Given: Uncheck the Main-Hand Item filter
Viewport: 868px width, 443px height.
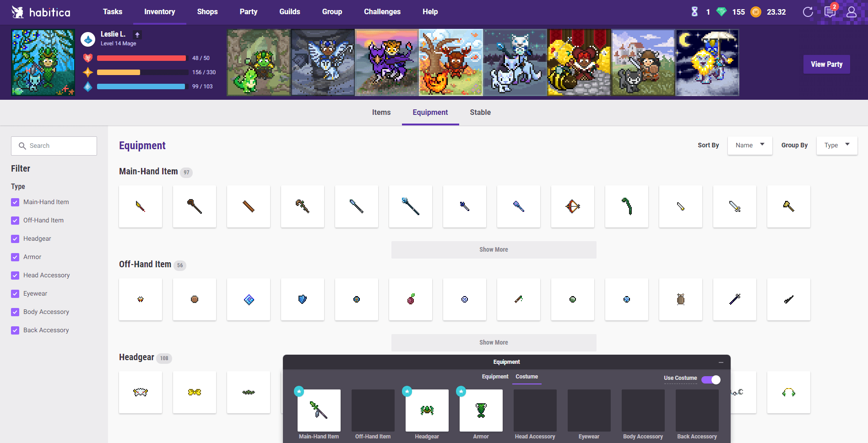Looking at the screenshot, I should 15,202.
